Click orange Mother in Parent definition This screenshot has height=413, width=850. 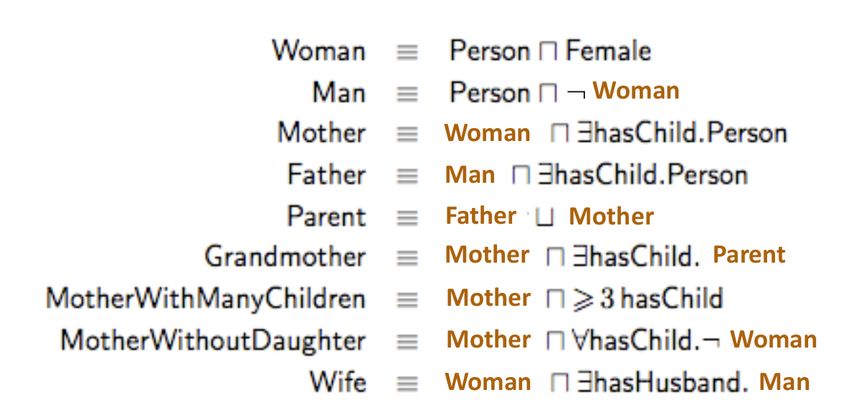click(611, 217)
